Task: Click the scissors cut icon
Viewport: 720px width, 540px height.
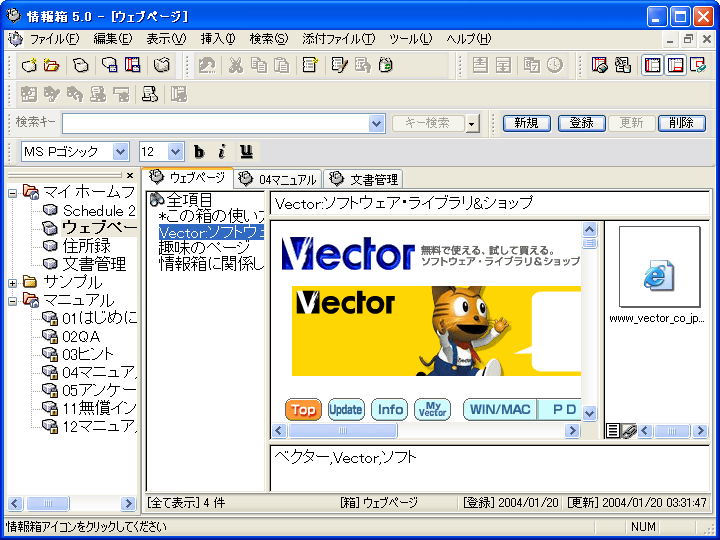Action: 236,66
